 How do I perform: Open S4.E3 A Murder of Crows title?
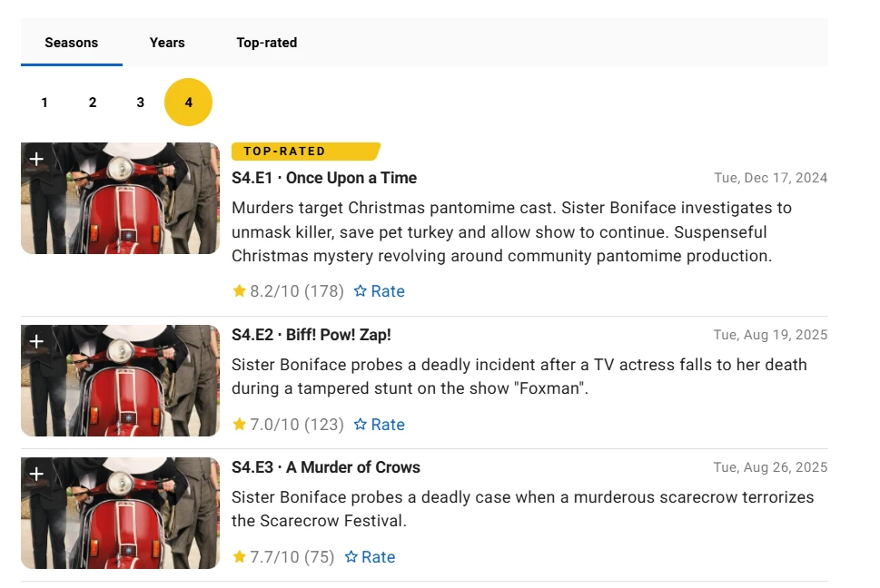click(326, 467)
